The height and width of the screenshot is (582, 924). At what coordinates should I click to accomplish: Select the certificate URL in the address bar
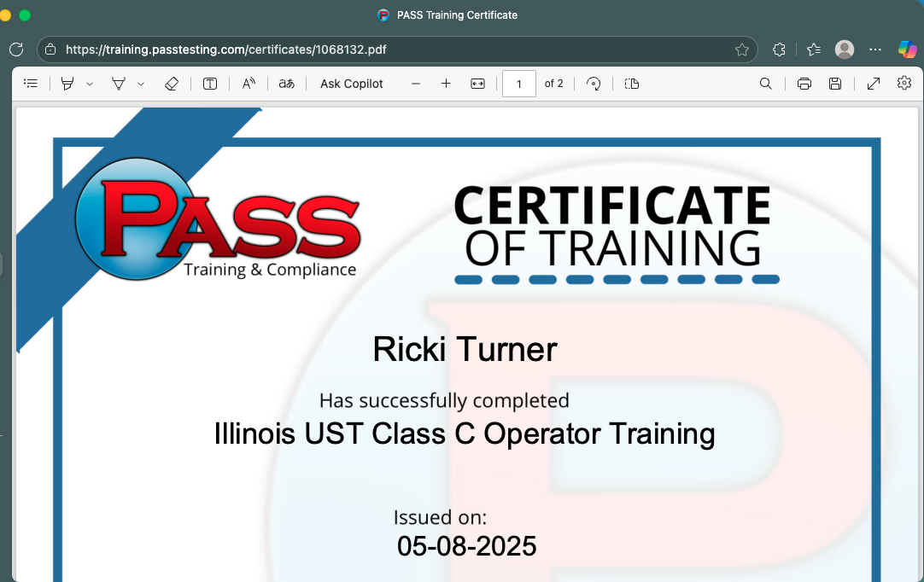(x=225, y=49)
